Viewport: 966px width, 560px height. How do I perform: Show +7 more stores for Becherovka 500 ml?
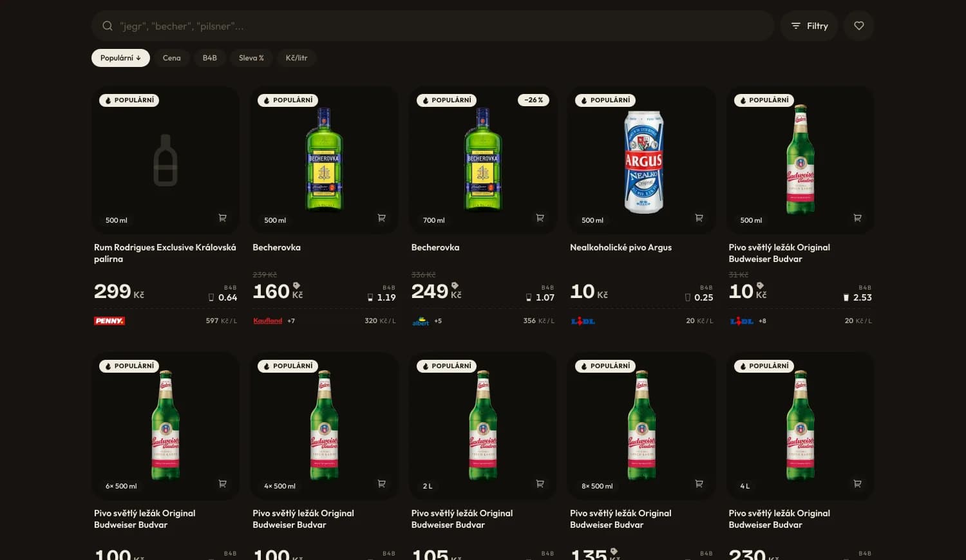pos(291,321)
